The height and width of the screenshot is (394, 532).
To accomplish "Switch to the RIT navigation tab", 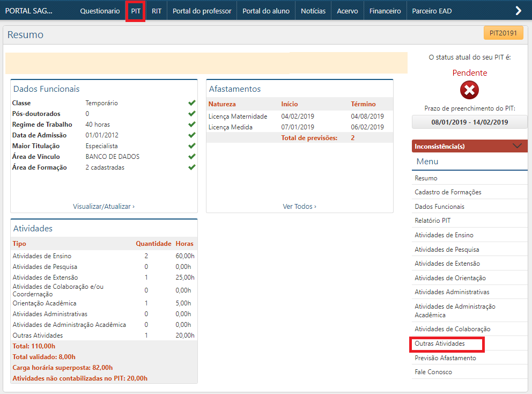I will [157, 11].
